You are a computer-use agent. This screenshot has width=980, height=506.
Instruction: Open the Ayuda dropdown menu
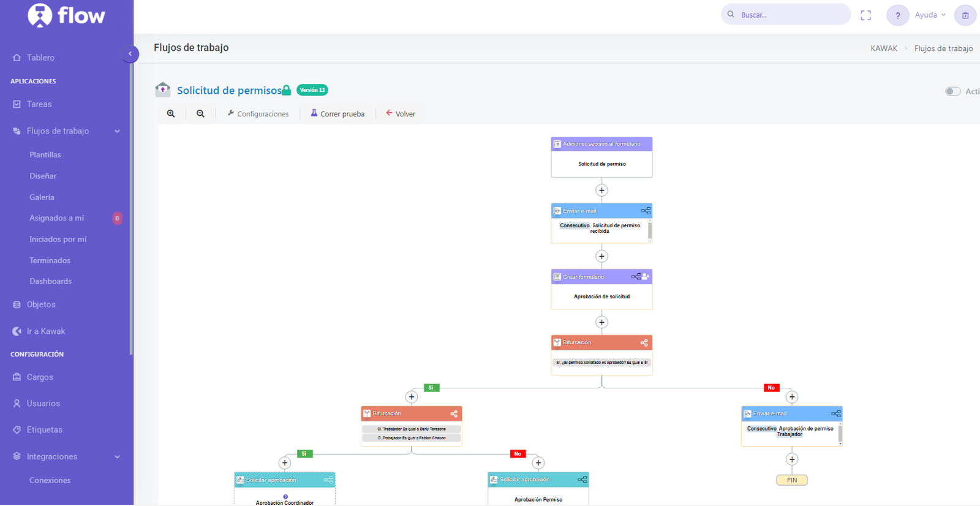(x=930, y=15)
